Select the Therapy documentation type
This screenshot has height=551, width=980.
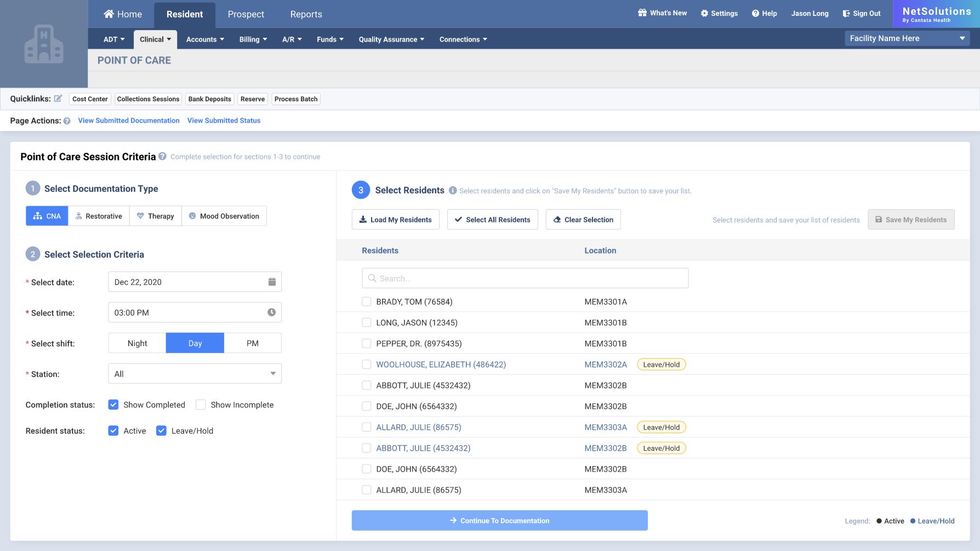tap(155, 216)
